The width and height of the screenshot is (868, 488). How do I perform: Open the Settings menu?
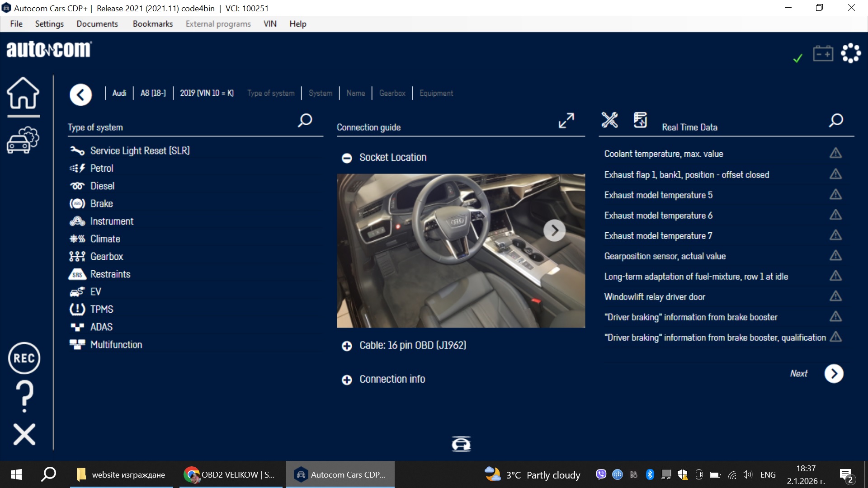49,23
